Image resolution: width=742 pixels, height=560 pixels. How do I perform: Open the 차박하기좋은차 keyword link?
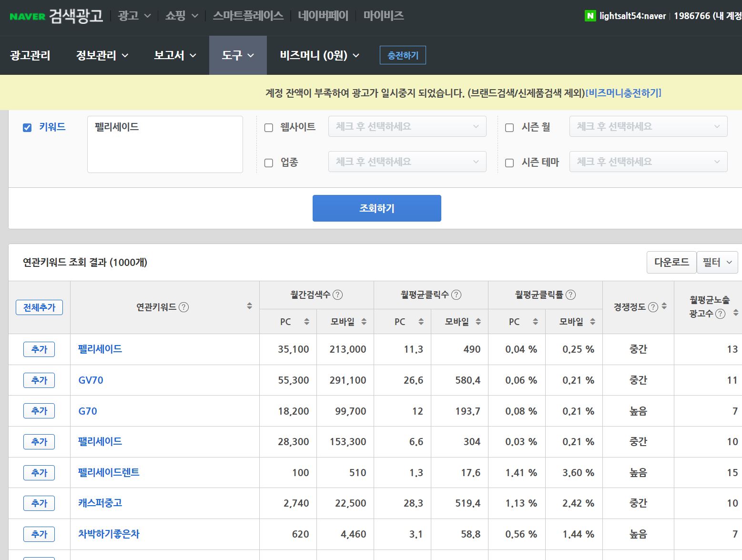[109, 534]
